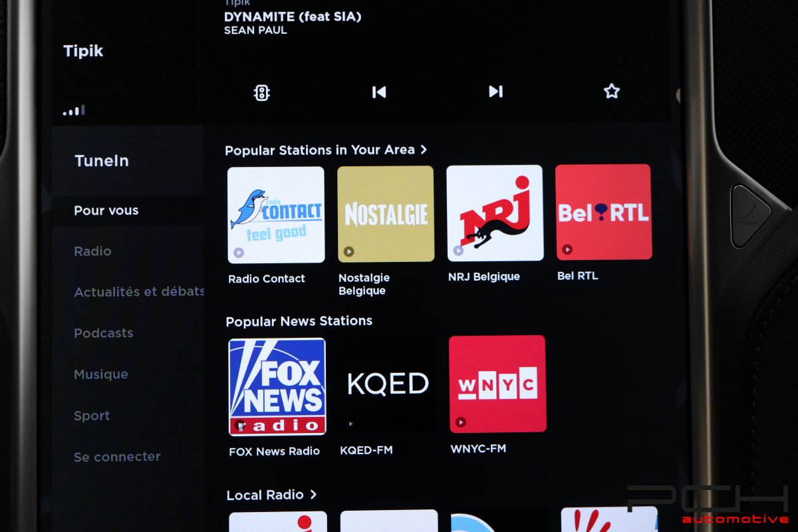Viewport: 798px width, 532px height.
Task: Play the FOX News Radio logo tile
Action: point(277,387)
